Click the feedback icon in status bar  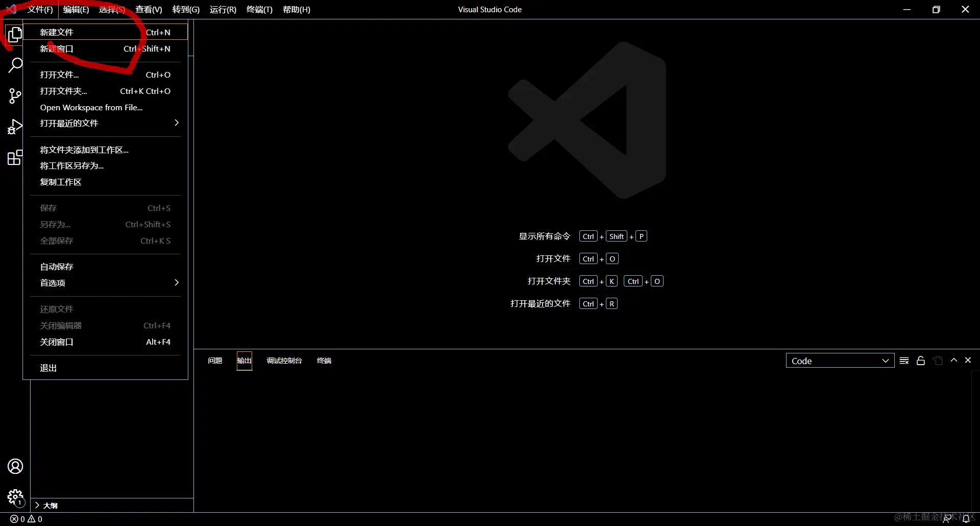947,519
